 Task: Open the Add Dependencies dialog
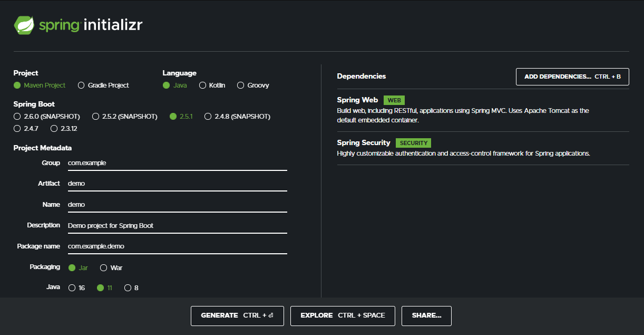point(572,76)
